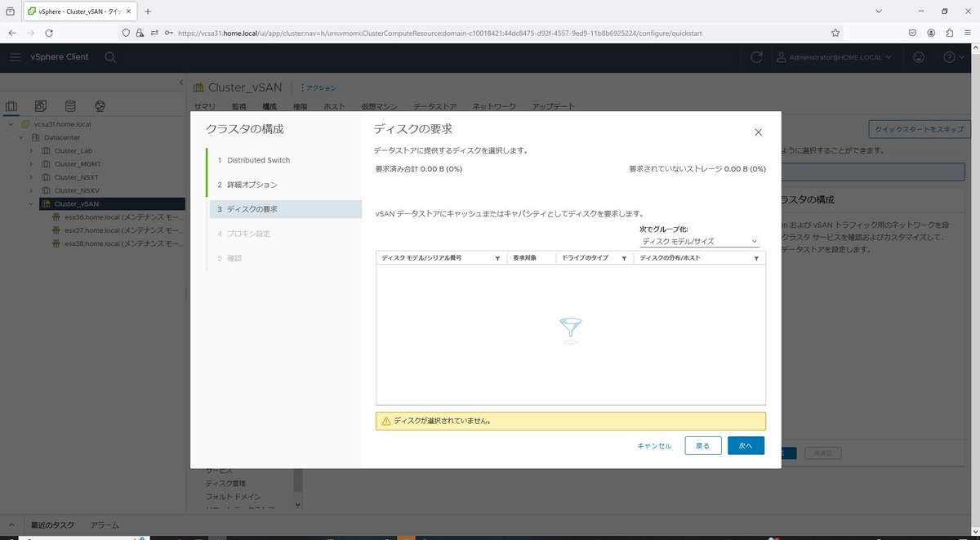This screenshot has height=540, width=980.
Task: Filter the ディスクの分布/ホスト column
Action: click(756, 258)
